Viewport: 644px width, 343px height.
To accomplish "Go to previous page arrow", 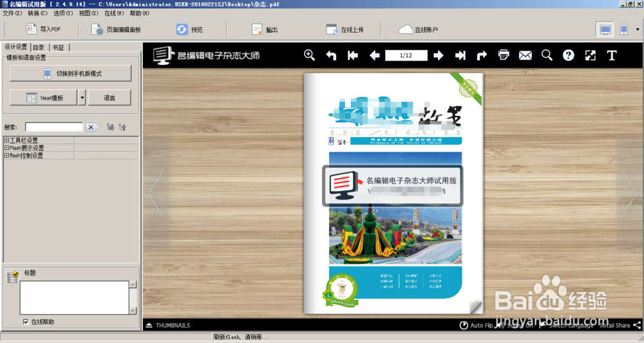I will [374, 55].
